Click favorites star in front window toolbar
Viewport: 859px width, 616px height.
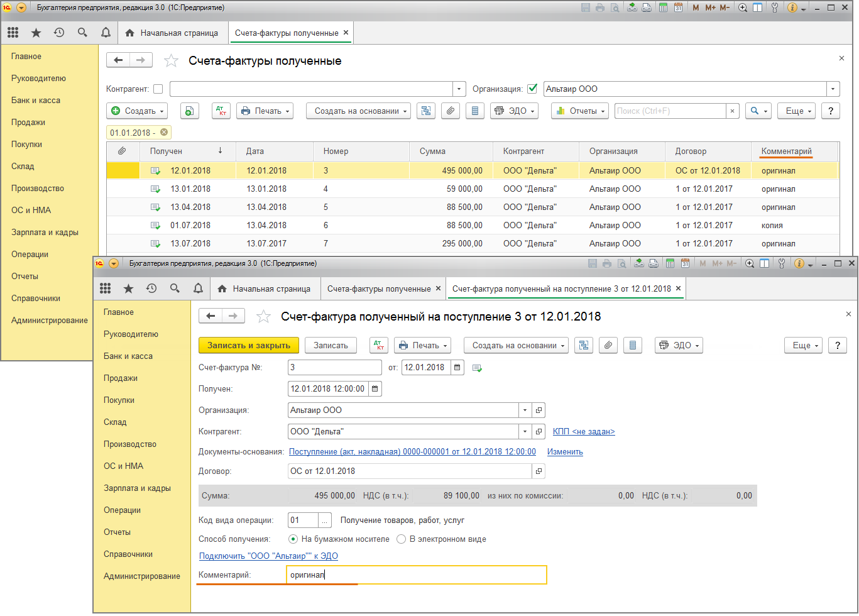[128, 289]
